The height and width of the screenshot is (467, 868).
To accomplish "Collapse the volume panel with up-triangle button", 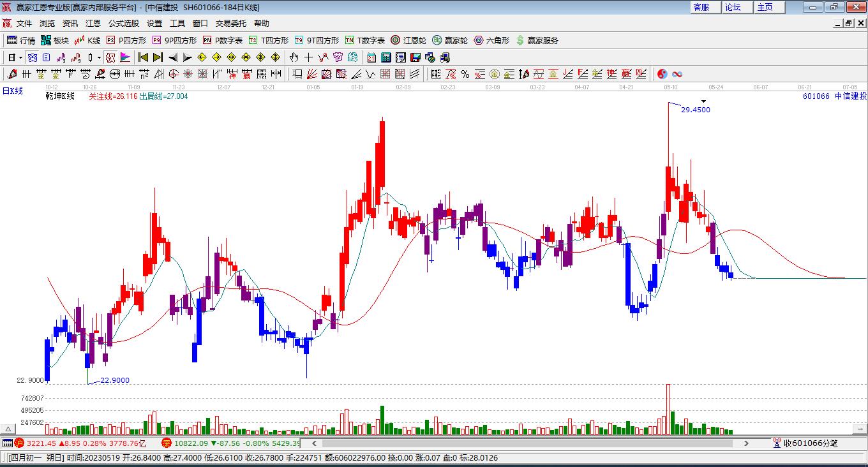I will click(9, 429).
